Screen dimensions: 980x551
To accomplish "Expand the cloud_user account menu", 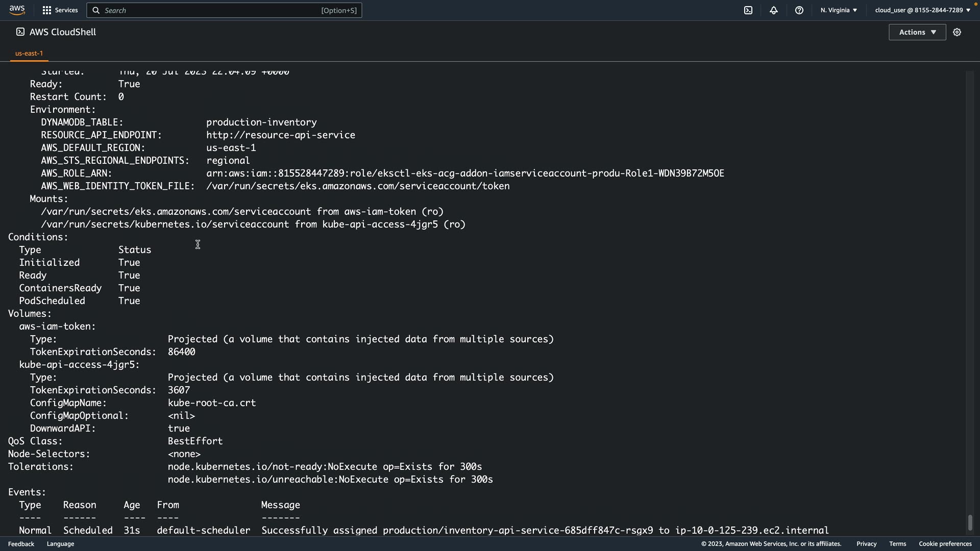I will point(922,10).
